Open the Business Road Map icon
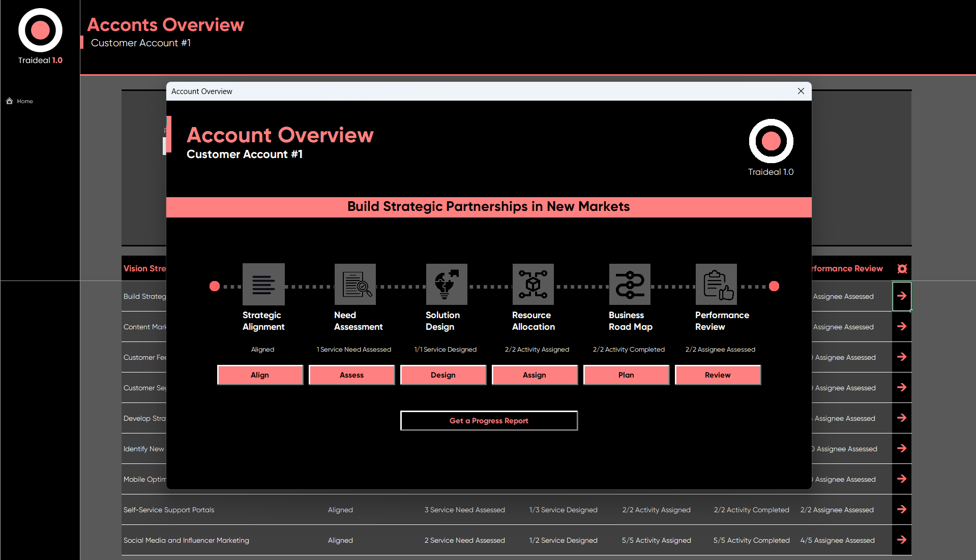The height and width of the screenshot is (560, 976). pos(629,284)
